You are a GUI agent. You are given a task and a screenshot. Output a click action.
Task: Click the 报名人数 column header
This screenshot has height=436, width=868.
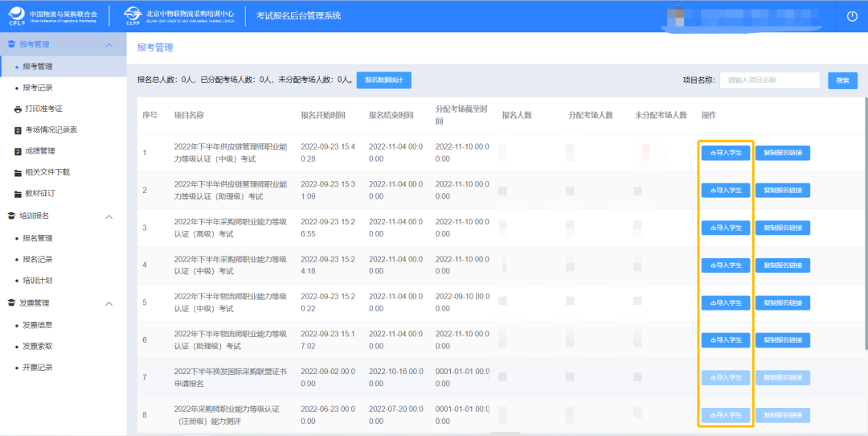(517, 115)
